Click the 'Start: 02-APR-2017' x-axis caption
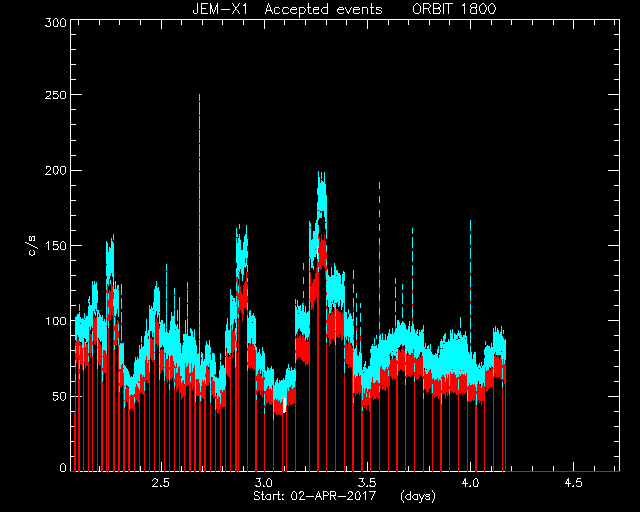The height and width of the screenshot is (512, 640). click(x=314, y=496)
